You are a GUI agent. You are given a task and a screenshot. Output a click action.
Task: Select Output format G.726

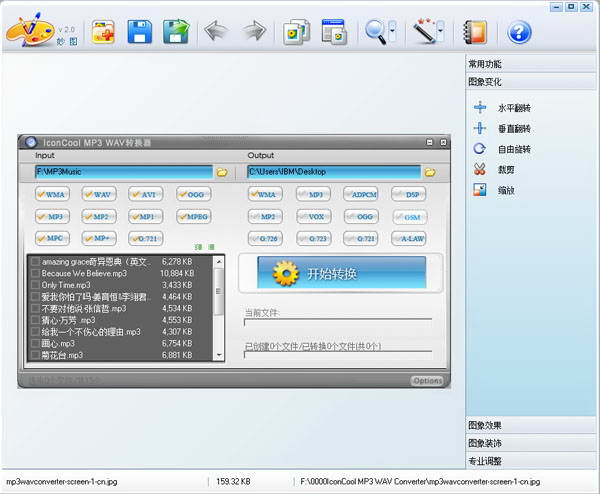[x=265, y=238]
